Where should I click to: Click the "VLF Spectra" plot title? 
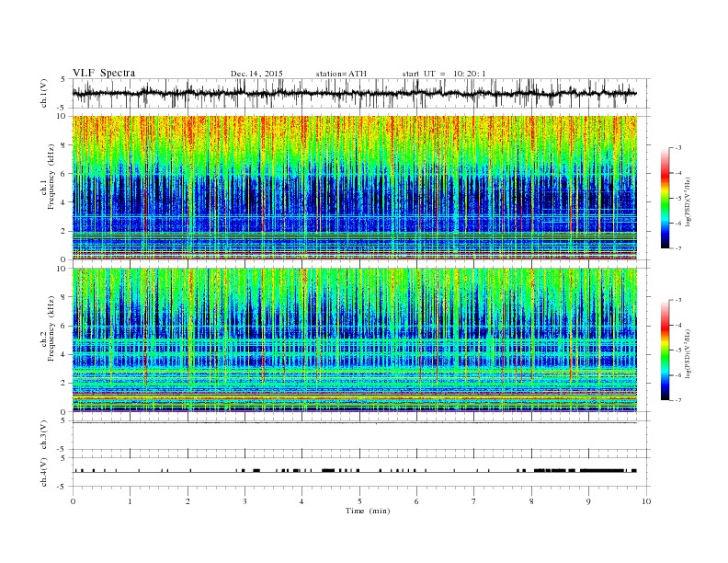pyautogui.click(x=104, y=73)
